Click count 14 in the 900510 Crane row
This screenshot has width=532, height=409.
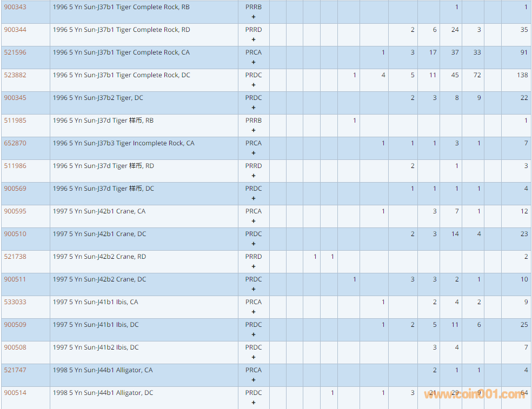tap(455, 234)
